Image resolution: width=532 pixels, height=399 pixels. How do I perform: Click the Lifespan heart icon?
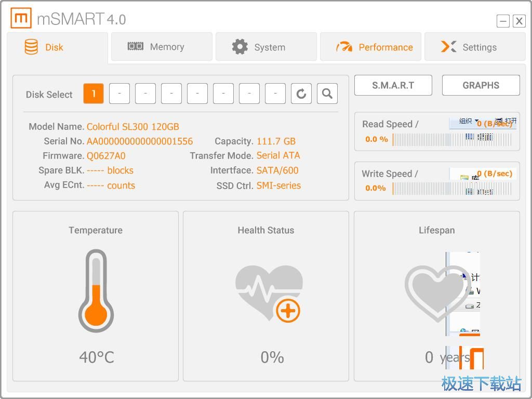click(437, 292)
